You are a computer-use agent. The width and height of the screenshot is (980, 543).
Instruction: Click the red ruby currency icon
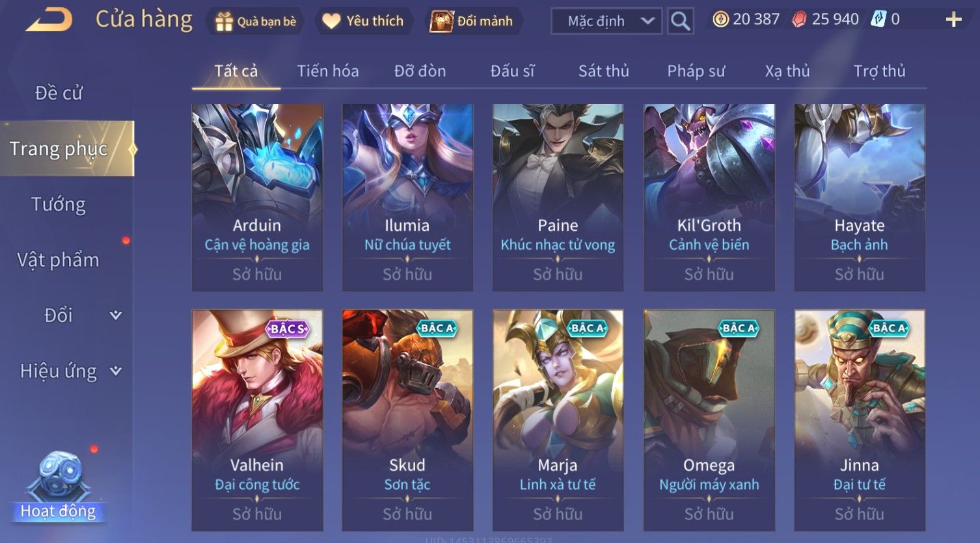click(798, 20)
